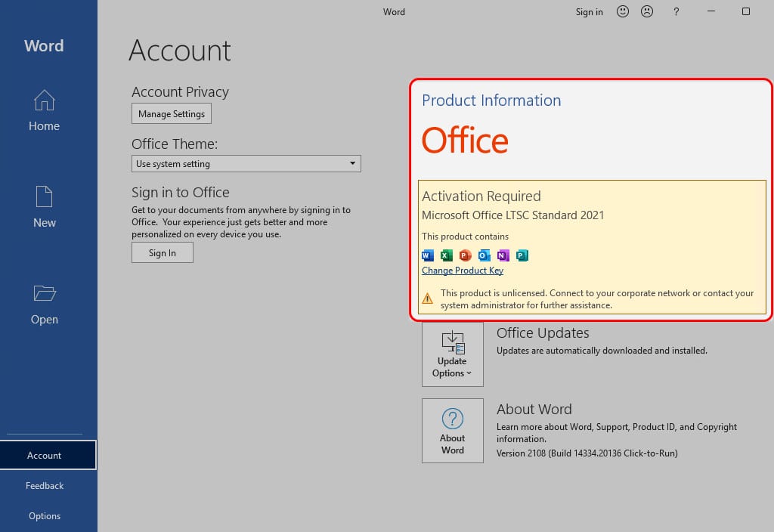Screen dimensions: 774x532
Task: Open the Feedback tab in sidebar
Action: 45,486
